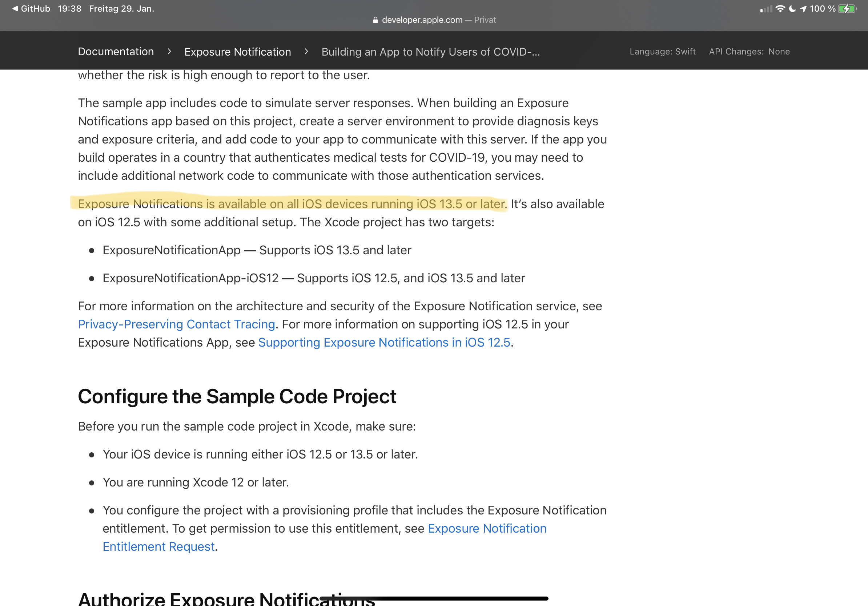Tap the back arrow to return to GitHub
This screenshot has height=606, width=868.
pos(15,8)
